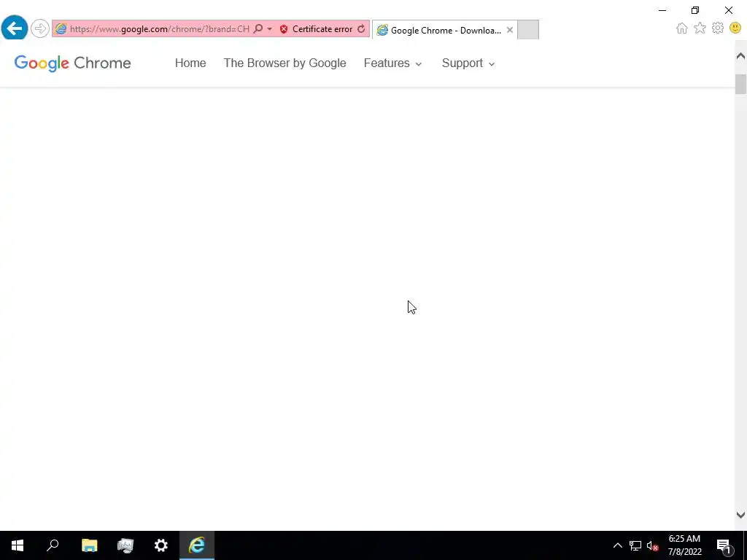The image size is (747, 560).
Task: Expand the Features dropdown menu
Action: click(x=392, y=63)
